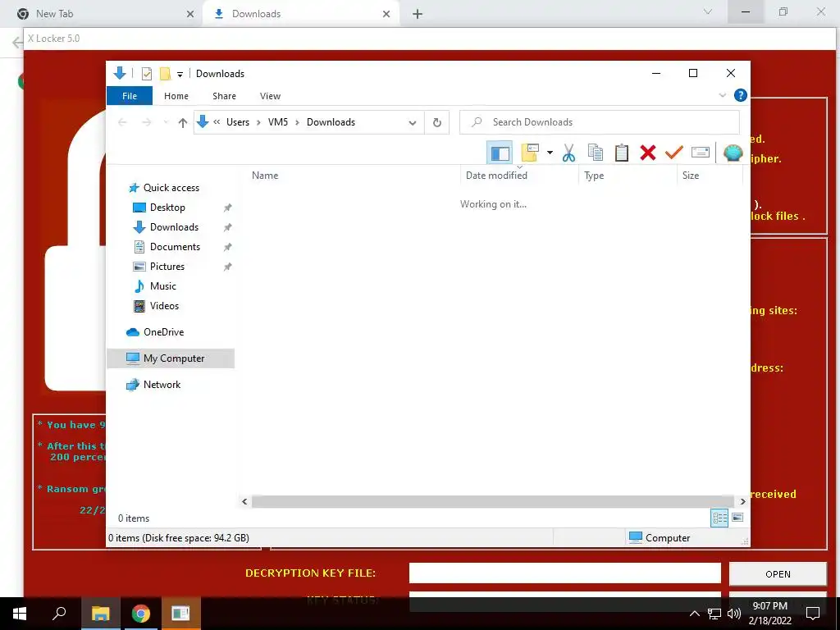Switch to Large icons view bottom right

pyautogui.click(x=737, y=518)
